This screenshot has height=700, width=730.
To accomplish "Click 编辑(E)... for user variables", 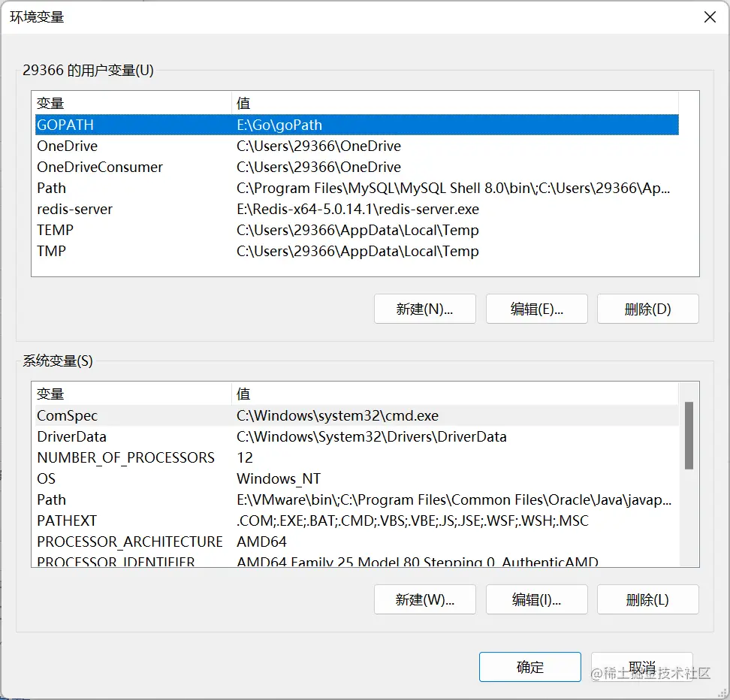I will 536,309.
